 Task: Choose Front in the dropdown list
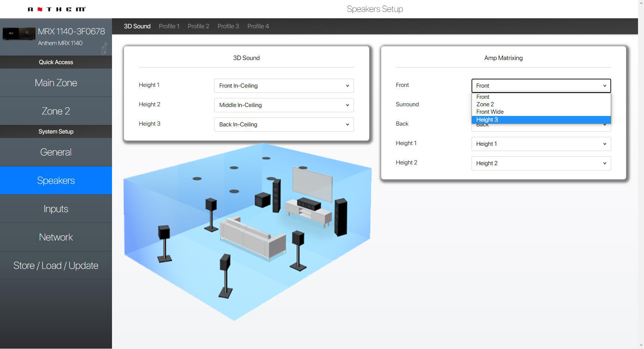[541, 97]
